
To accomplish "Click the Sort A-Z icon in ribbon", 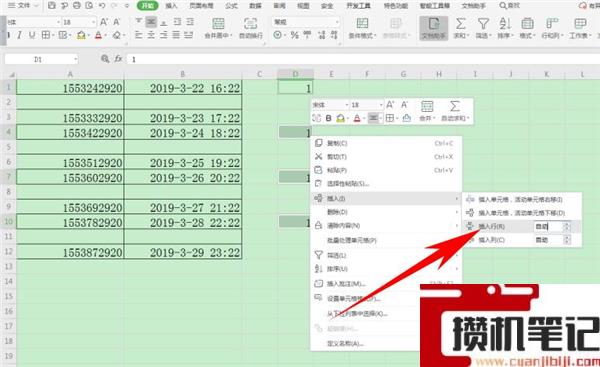I will click(505, 24).
